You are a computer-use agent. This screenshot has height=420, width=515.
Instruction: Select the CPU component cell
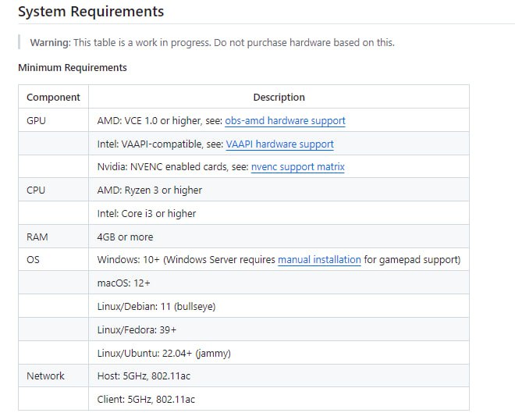point(37,190)
